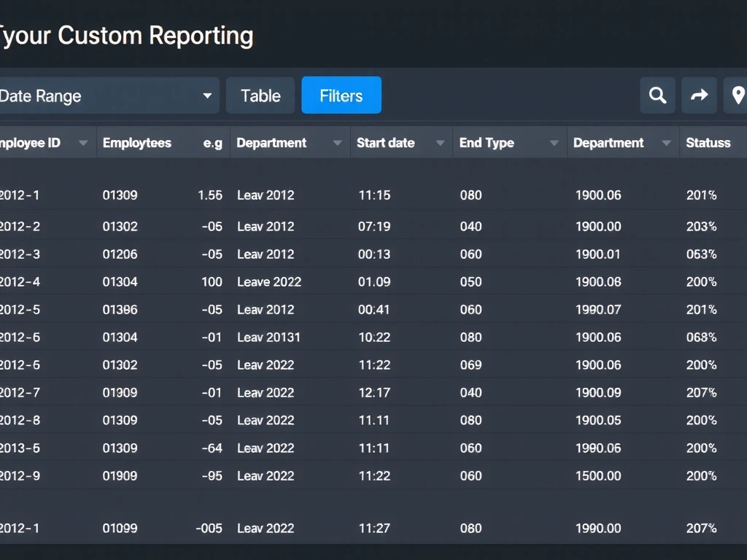The height and width of the screenshot is (560, 747).
Task: Select the End Type value 040
Action: (x=471, y=226)
